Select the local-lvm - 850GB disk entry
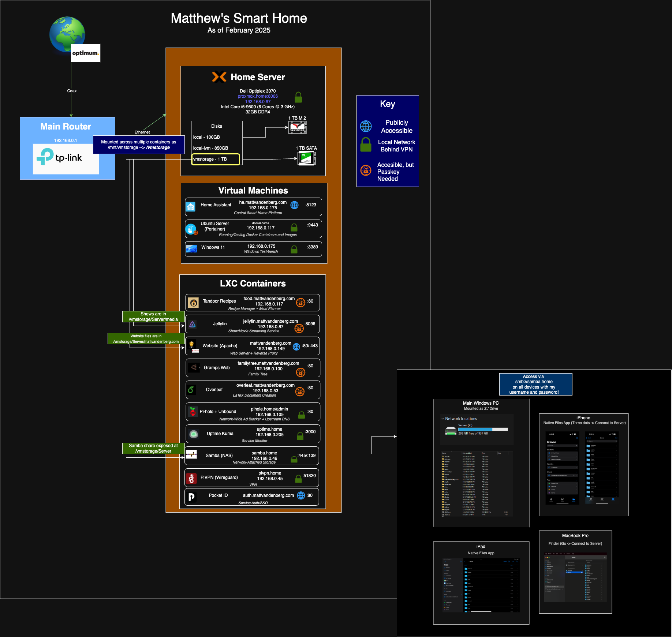Image resolution: width=672 pixels, height=637 pixels. click(217, 148)
